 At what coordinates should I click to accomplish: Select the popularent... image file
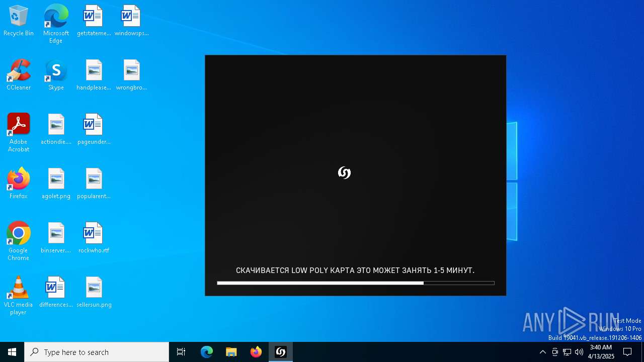pos(94,184)
